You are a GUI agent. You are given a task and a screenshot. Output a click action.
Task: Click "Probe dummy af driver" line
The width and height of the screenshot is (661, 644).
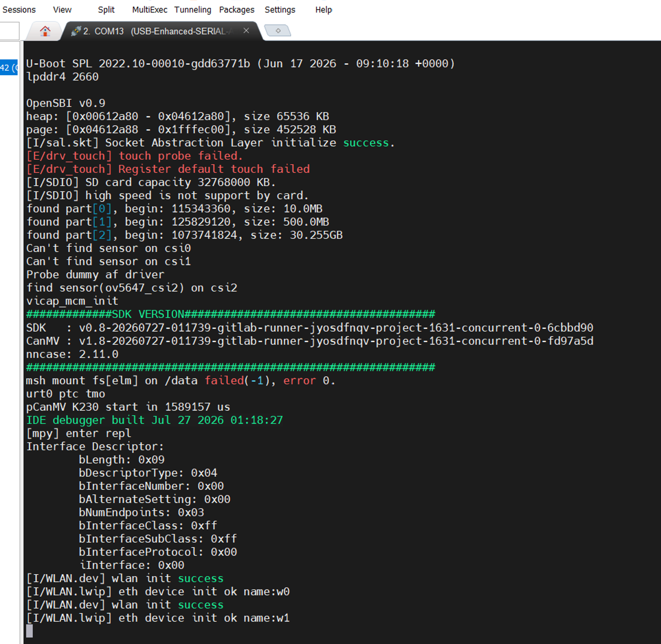pos(95,275)
